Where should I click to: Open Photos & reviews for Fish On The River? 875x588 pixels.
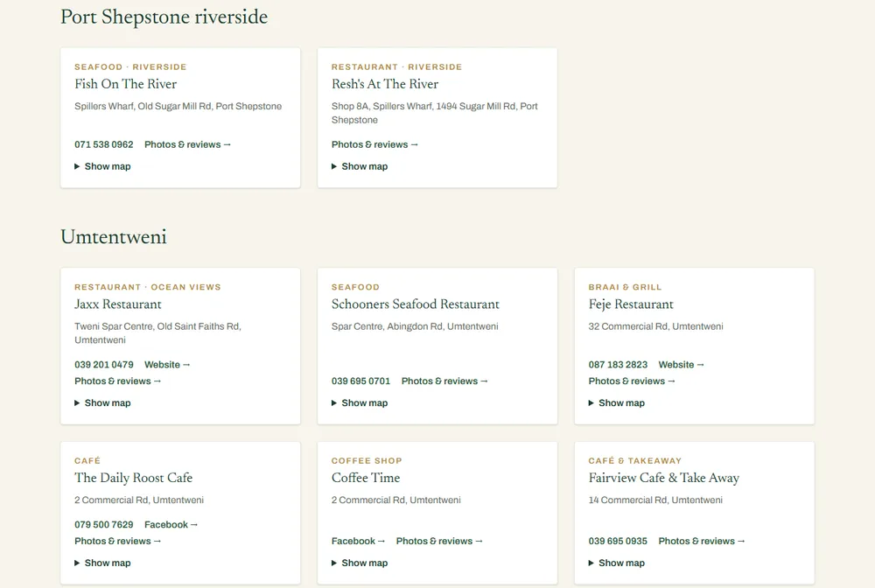(187, 144)
